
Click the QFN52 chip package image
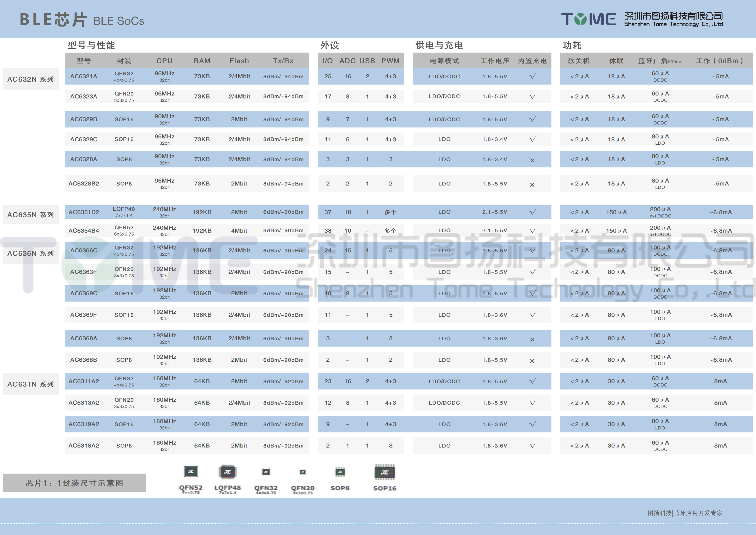click(x=191, y=471)
